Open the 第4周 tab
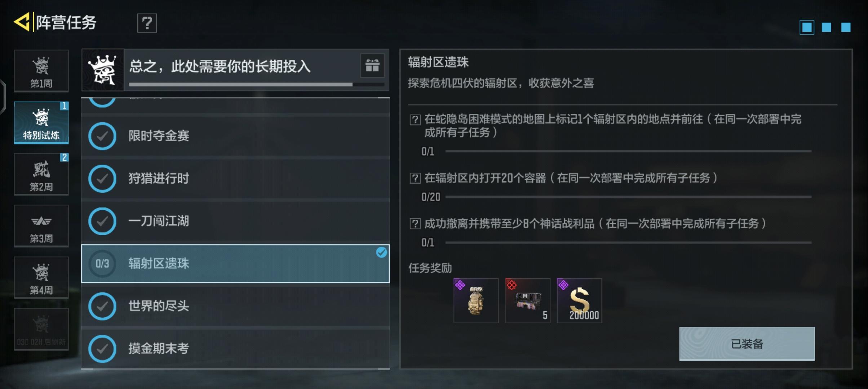This screenshot has width=868, height=389. click(41, 277)
